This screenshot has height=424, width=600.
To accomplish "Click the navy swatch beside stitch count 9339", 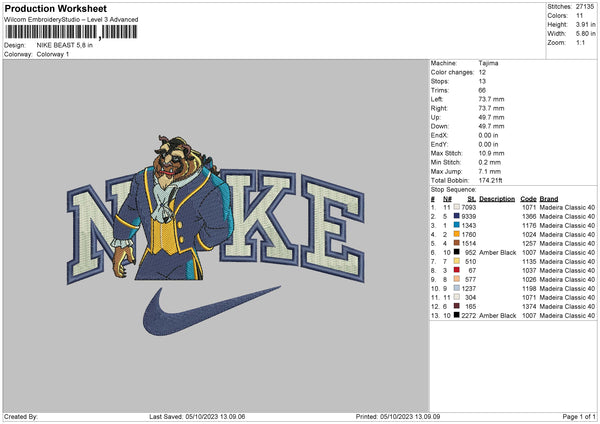I will pyautogui.click(x=457, y=216).
